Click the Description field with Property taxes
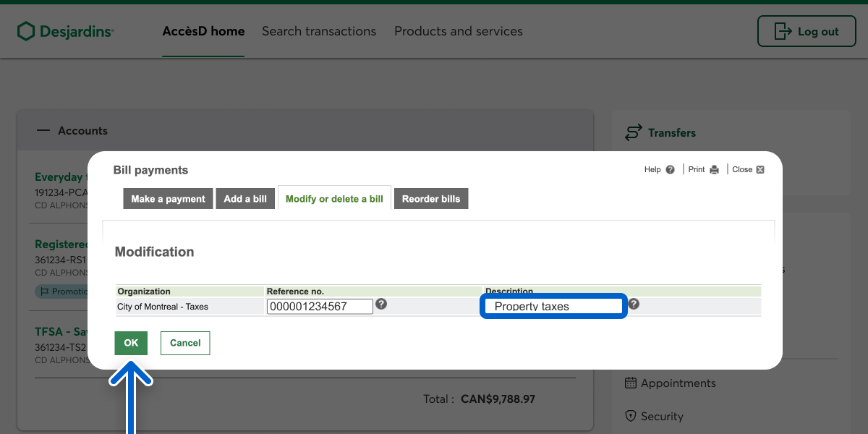 pyautogui.click(x=553, y=306)
